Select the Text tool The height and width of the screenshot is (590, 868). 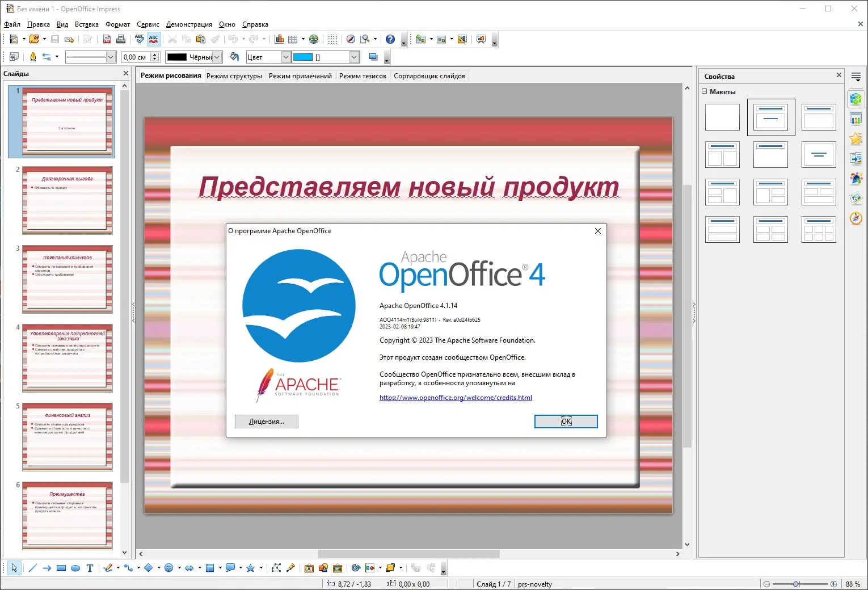90,568
